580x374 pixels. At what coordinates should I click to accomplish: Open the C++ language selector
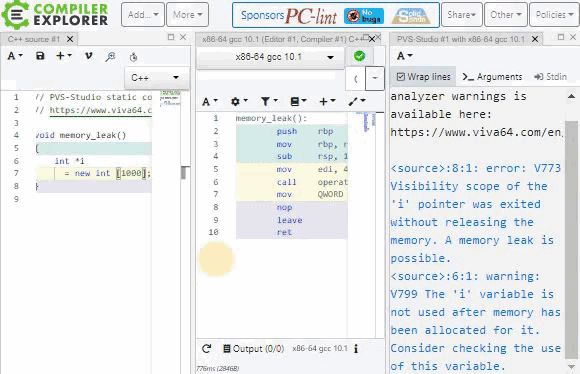(x=156, y=78)
